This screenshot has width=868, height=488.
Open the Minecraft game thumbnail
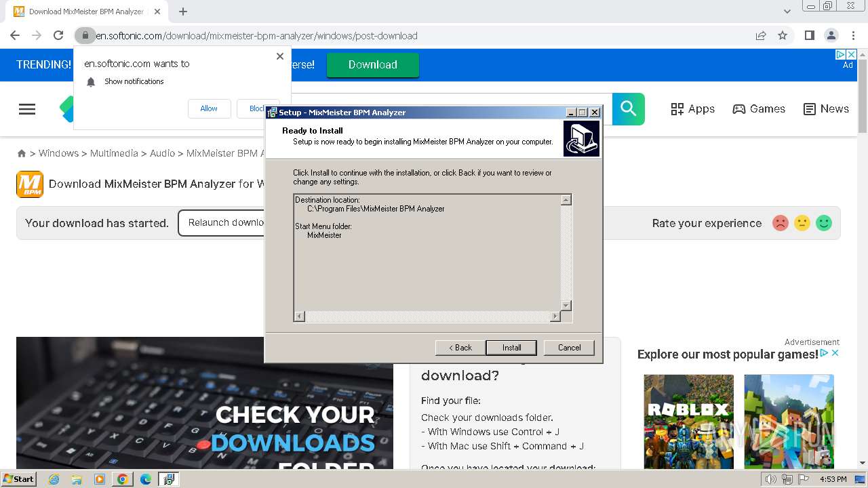[789, 421]
